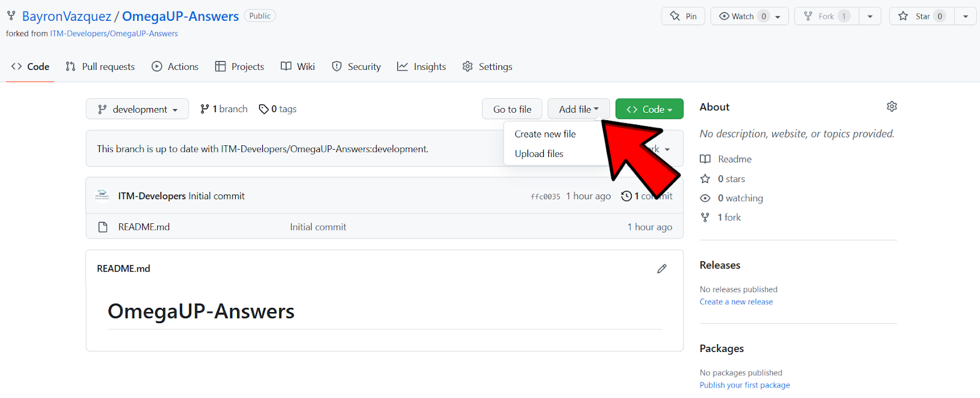Click the 1 hour ago commit timestamp
Screen dimensions: 980x398
pos(588,196)
